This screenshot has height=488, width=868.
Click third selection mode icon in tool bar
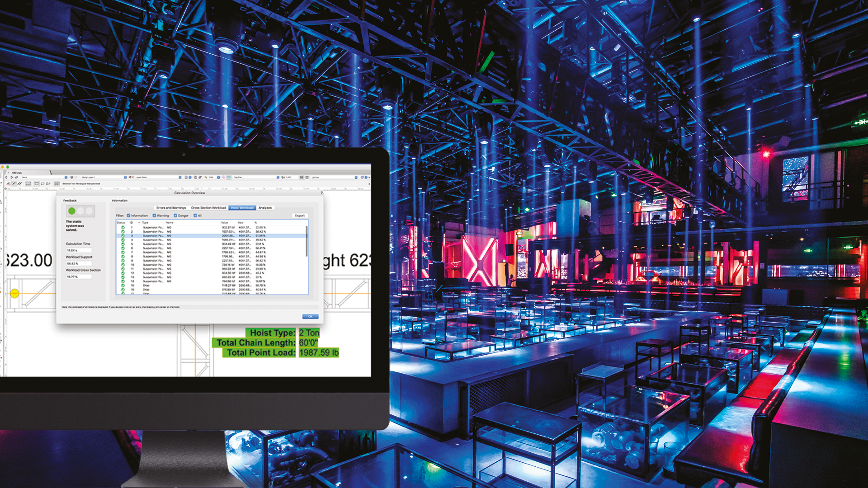coord(19,183)
